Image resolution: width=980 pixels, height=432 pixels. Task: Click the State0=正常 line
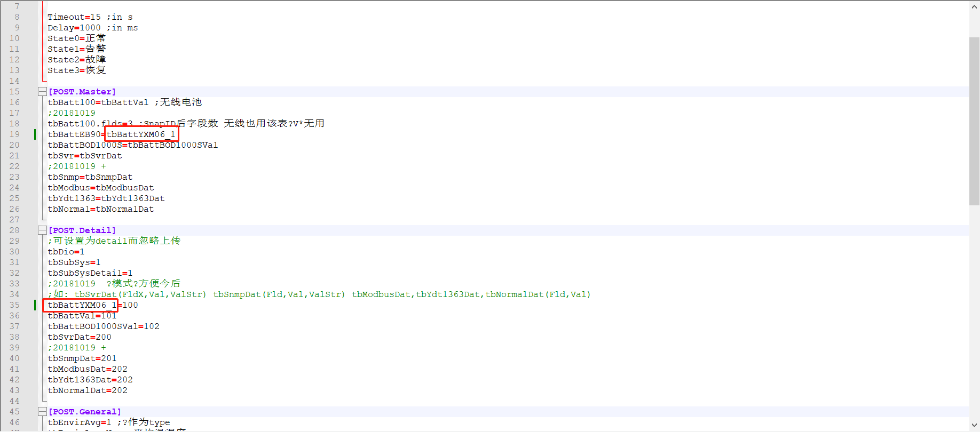pos(77,38)
